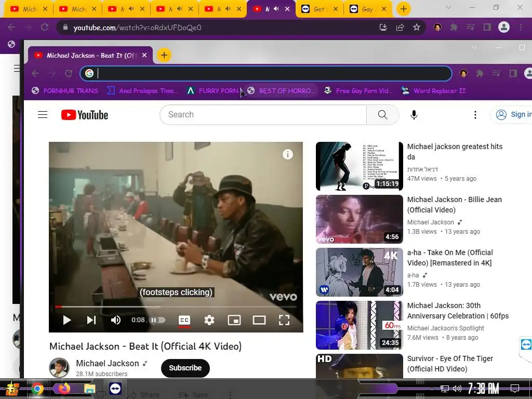Enable theater mode view
532x399 pixels.
[x=259, y=320]
